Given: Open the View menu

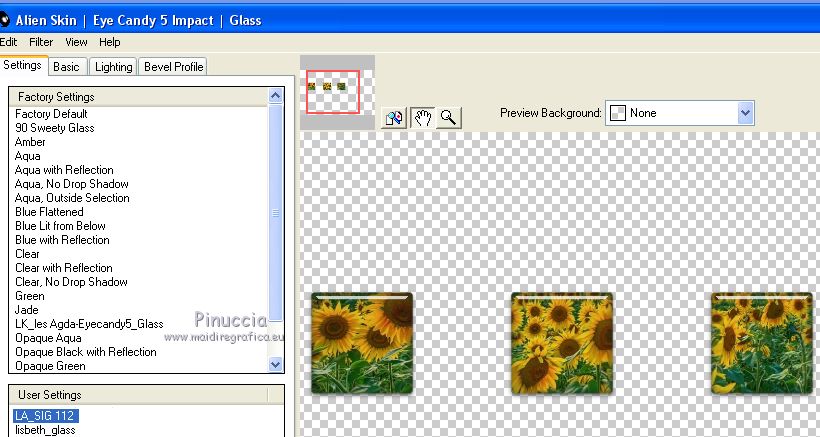Looking at the screenshot, I should pyautogui.click(x=76, y=42).
